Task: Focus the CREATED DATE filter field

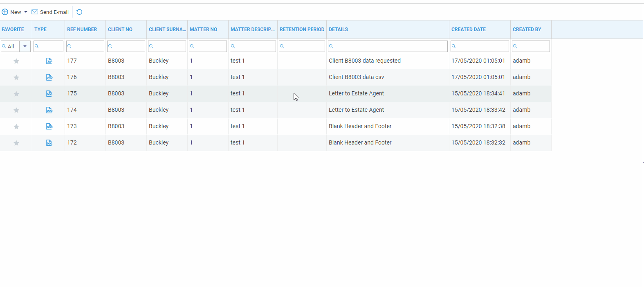Action: coord(480,46)
